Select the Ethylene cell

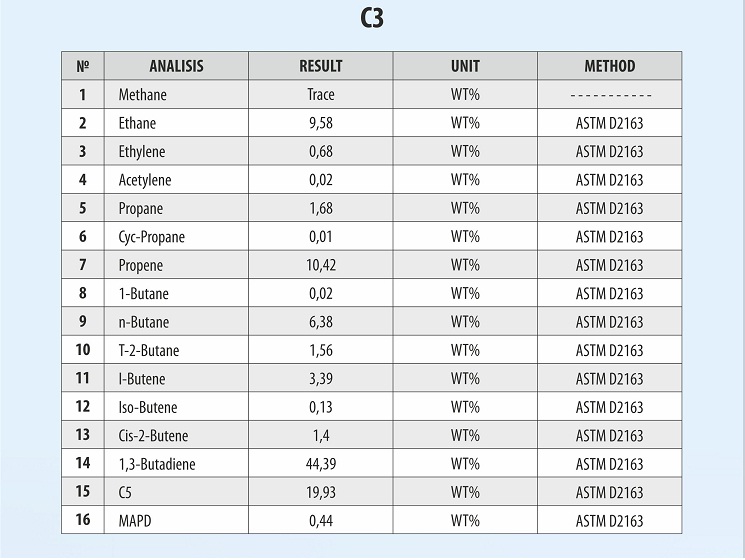point(142,152)
